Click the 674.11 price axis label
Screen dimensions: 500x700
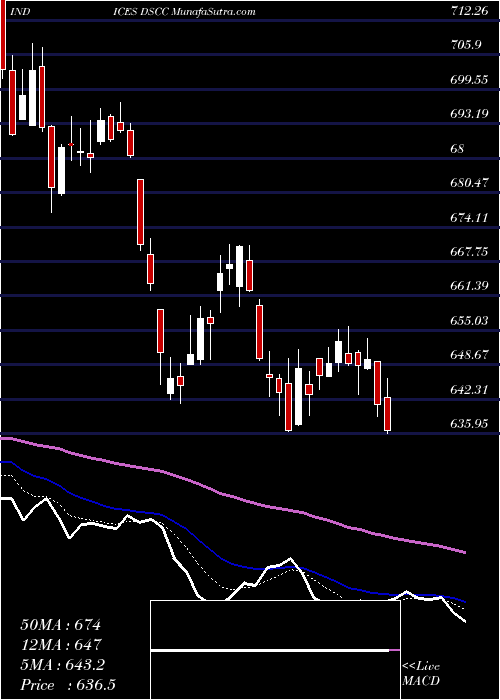pyautogui.click(x=467, y=217)
